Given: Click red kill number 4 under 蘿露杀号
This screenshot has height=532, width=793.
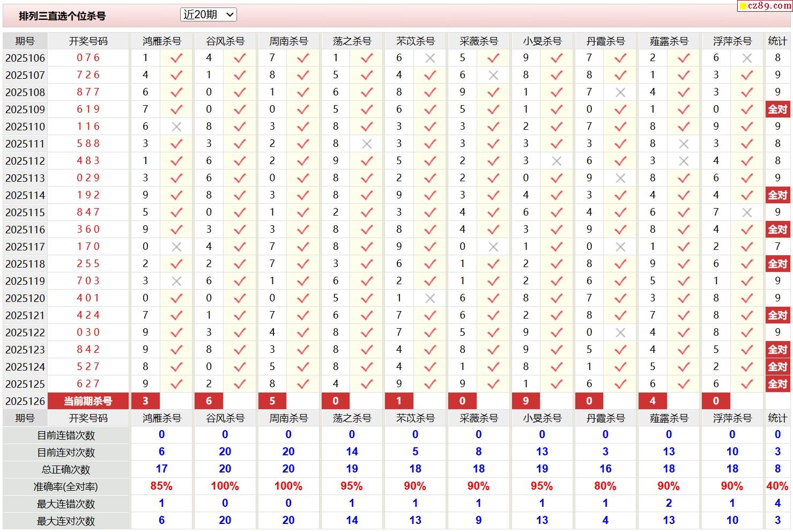Looking at the screenshot, I should (653, 401).
